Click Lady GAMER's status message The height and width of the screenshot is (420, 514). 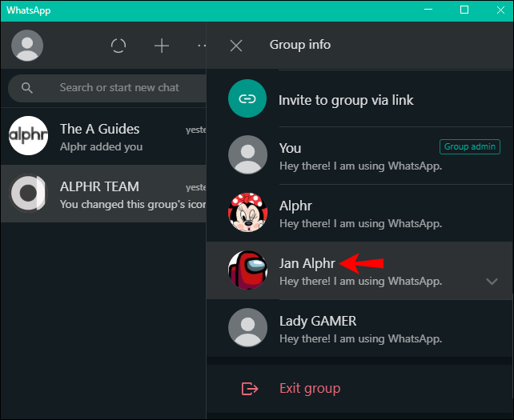point(360,338)
